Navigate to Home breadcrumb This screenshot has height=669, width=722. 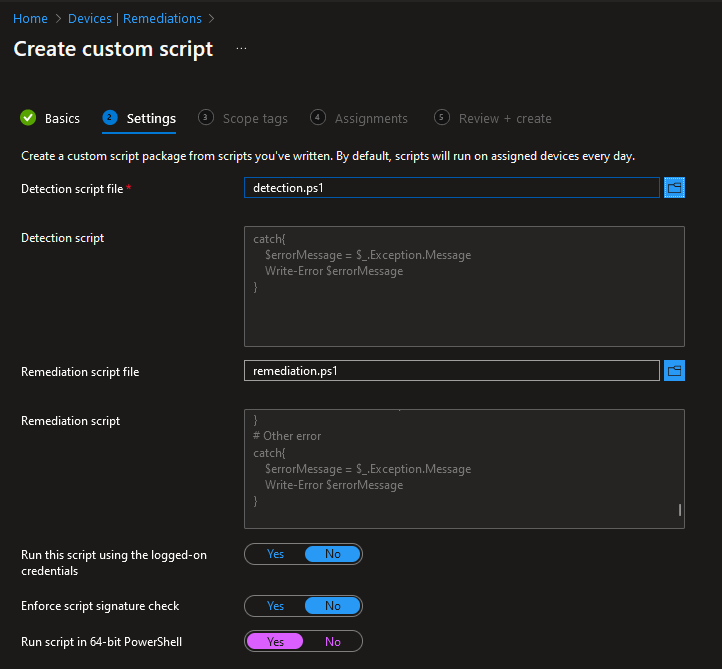click(x=30, y=18)
